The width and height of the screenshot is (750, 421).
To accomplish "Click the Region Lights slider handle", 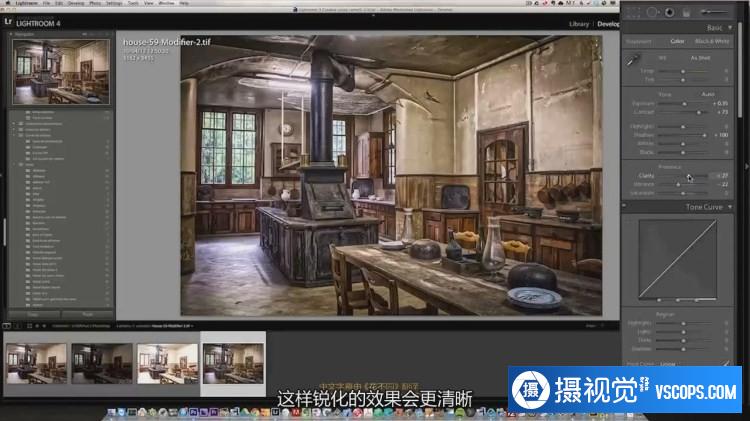I will click(x=684, y=332).
